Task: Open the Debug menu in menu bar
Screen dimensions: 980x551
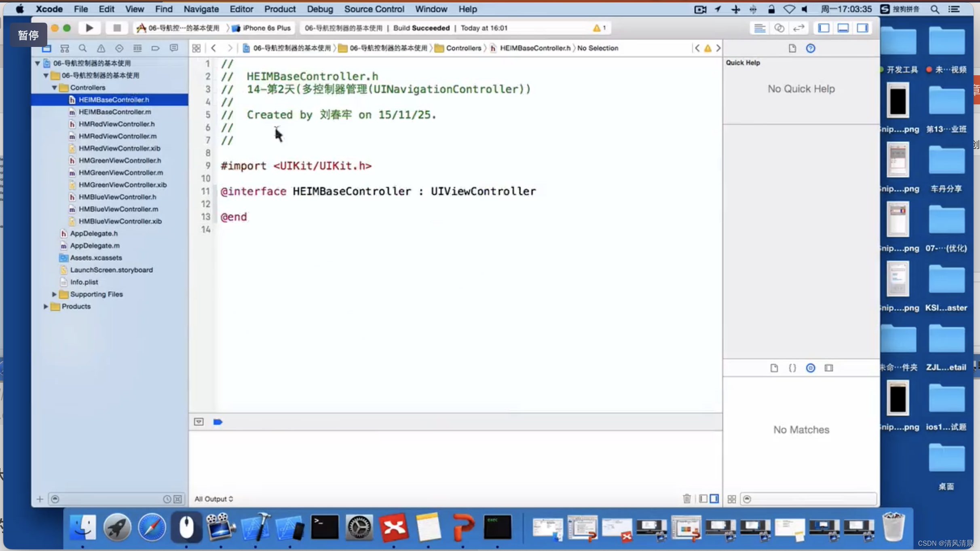Action: [319, 9]
